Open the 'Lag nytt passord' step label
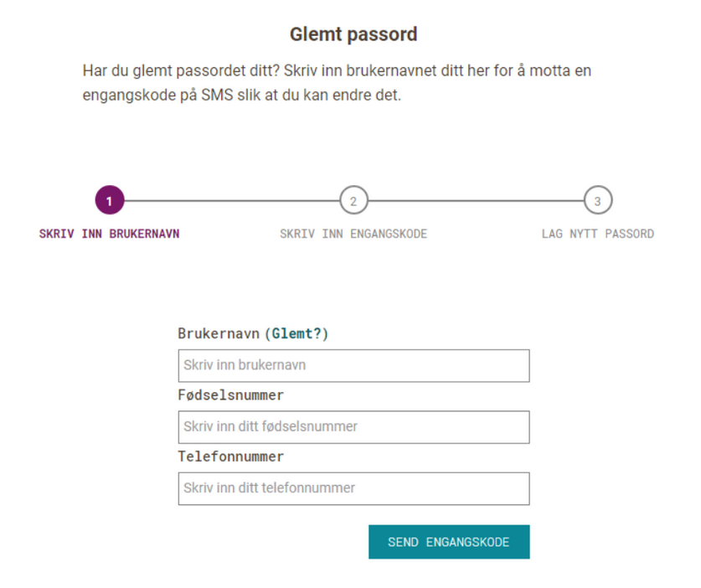This screenshot has height=588, width=701. [597, 234]
